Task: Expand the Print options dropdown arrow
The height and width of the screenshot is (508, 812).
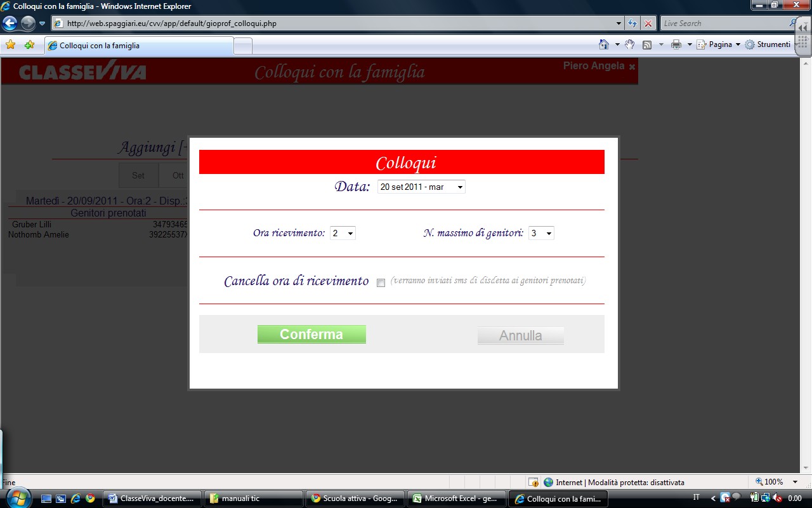Action: point(690,44)
